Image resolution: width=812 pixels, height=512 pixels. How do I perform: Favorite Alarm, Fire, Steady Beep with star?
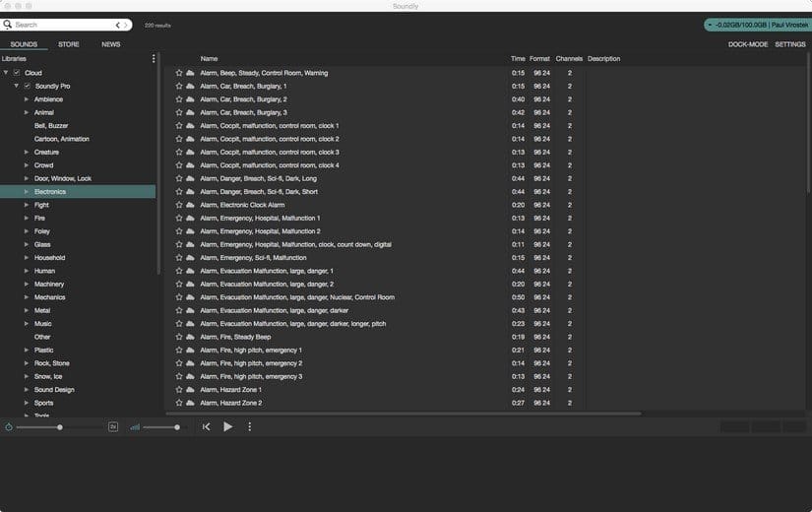(179, 337)
